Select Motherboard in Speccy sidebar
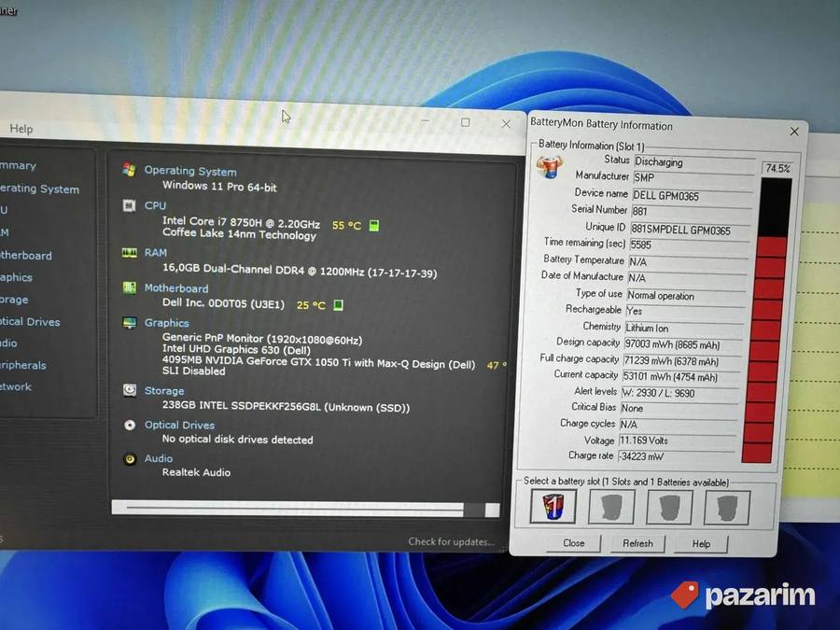 [26, 255]
